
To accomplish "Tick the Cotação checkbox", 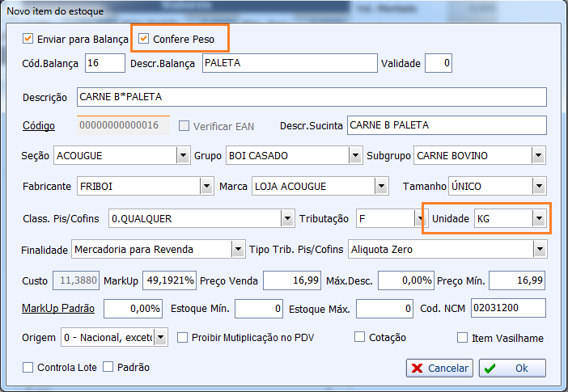I will [360, 338].
